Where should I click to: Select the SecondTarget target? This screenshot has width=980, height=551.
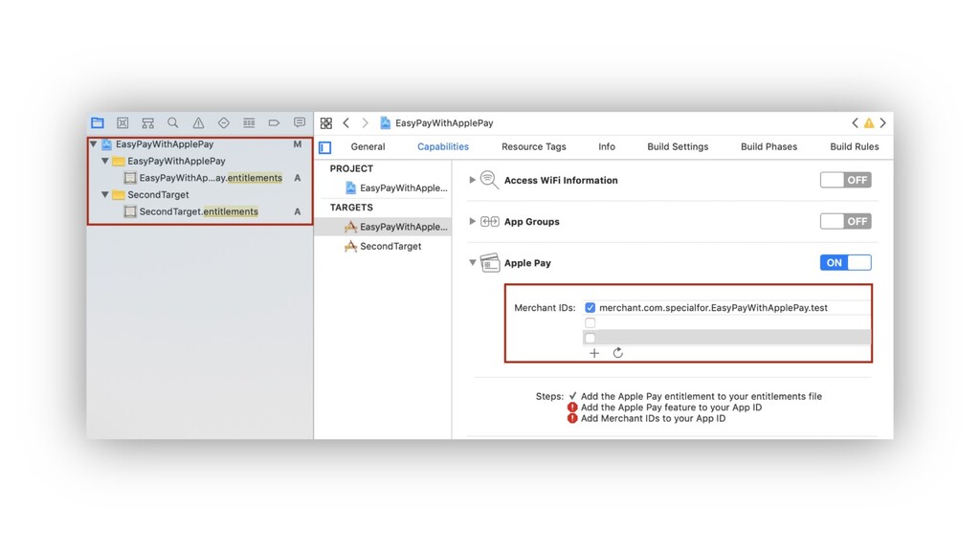tap(383, 246)
